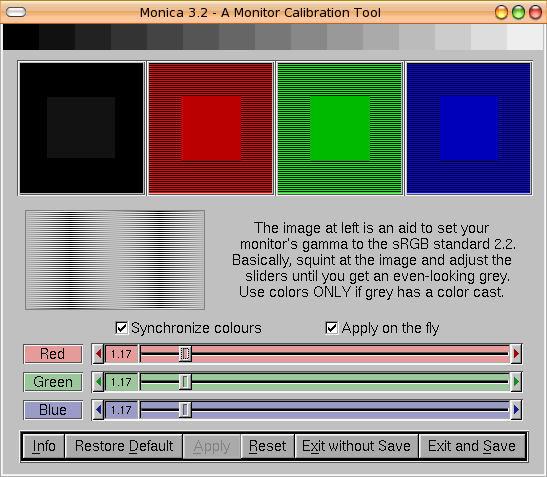
Task: Click the greyscale gradient bar at top
Action: (x=273, y=37)
